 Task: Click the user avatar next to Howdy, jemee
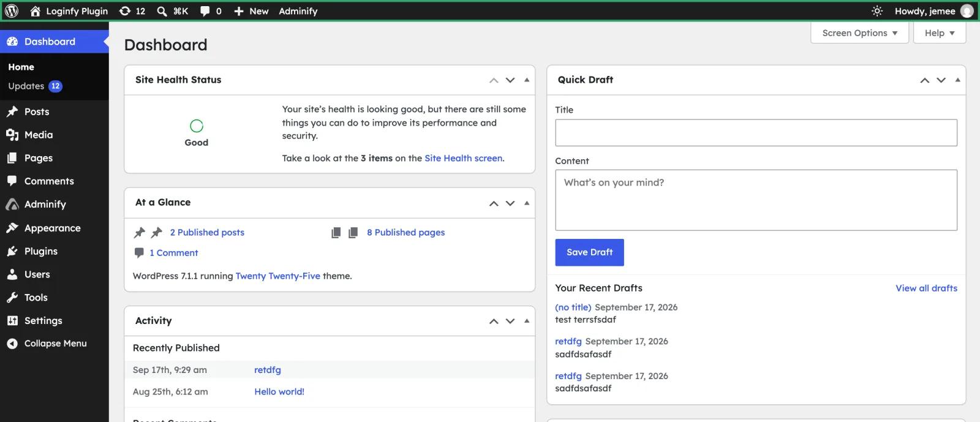pos(967,11)
